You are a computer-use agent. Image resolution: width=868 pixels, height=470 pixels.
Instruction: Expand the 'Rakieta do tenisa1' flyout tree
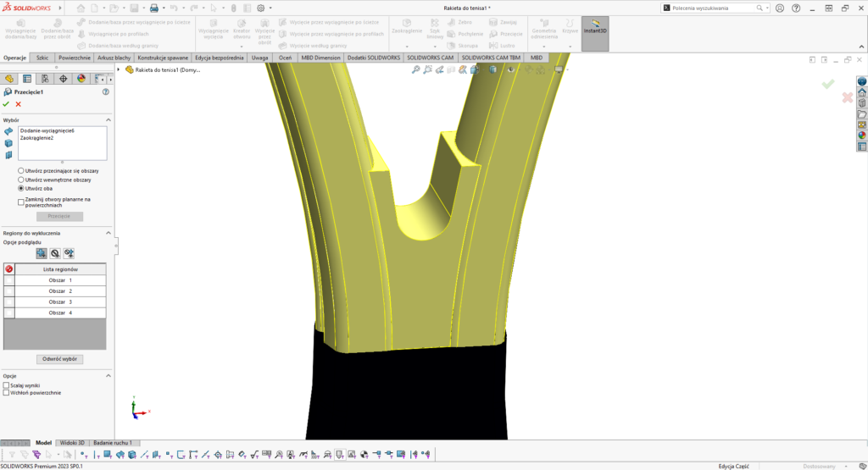pos(119,69)
